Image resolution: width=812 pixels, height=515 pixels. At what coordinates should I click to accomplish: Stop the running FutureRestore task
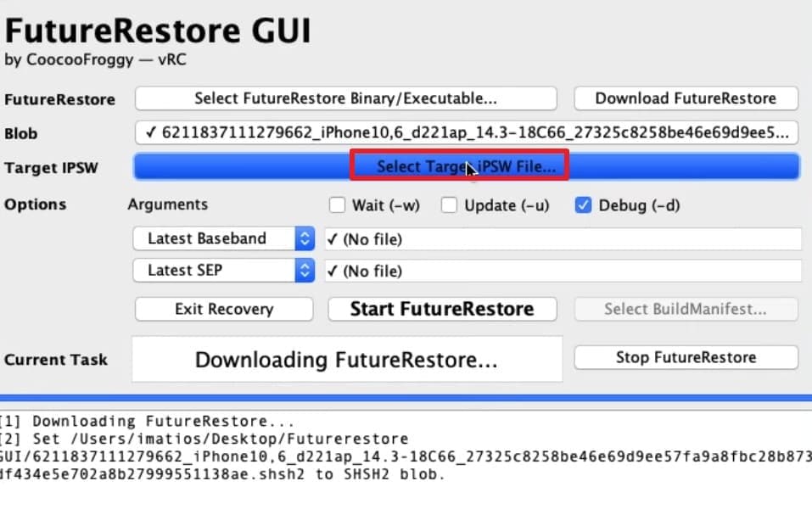click(x=686, y=356)
